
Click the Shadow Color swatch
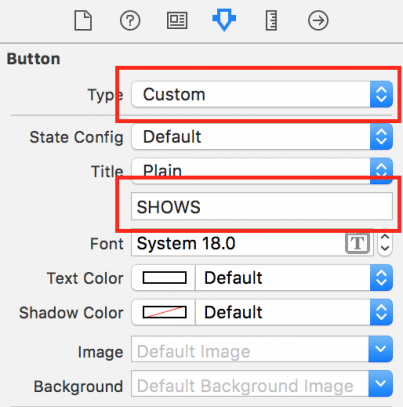pos(164,312)
